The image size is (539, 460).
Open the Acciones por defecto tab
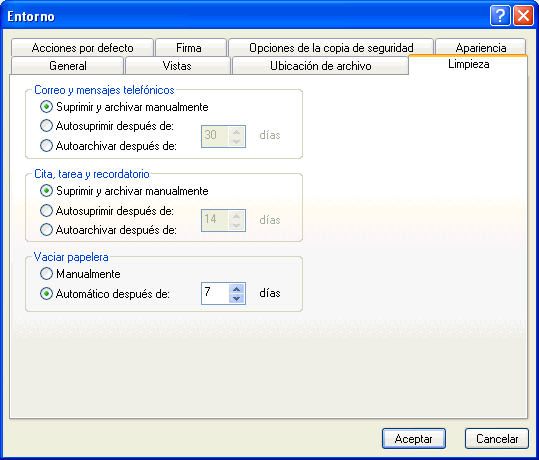[x=82, y=47]
